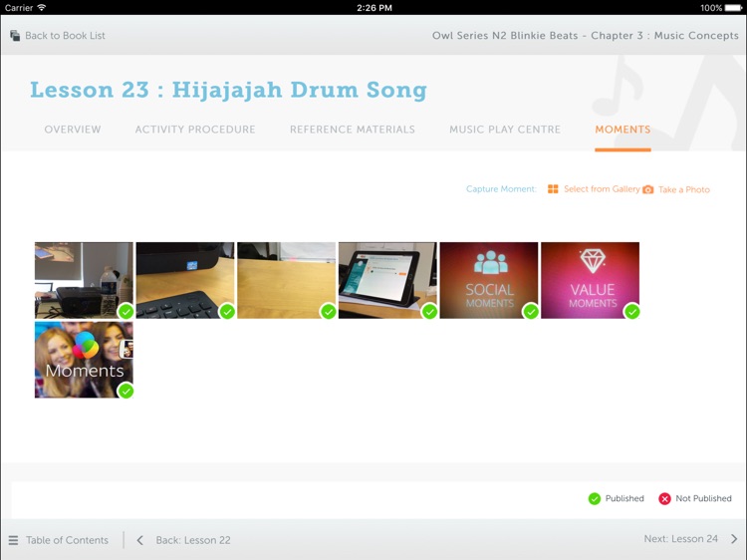Click the Back to Book List icon
Image resolution: width=747 pixels, height=560 pixels.
15,36
